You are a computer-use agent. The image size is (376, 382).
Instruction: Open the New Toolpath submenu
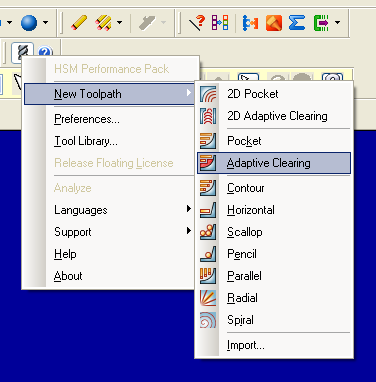(x=109, y=94)
